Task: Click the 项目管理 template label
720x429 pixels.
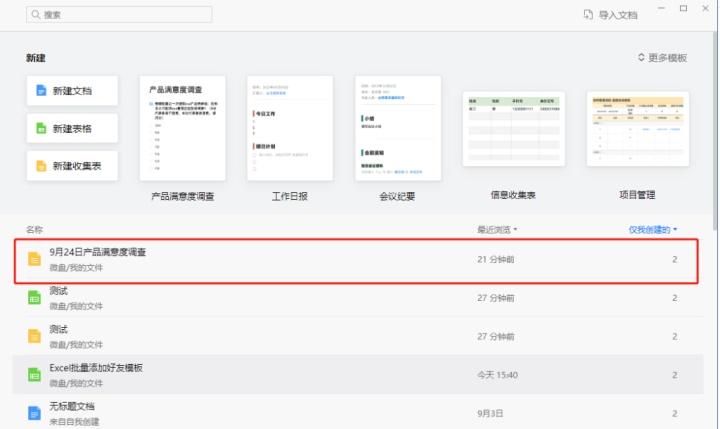Action: [637, 195]
